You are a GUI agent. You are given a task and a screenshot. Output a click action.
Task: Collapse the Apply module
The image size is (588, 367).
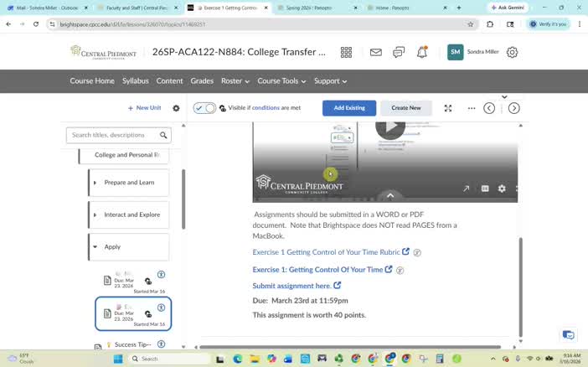[x=95, y=247]
